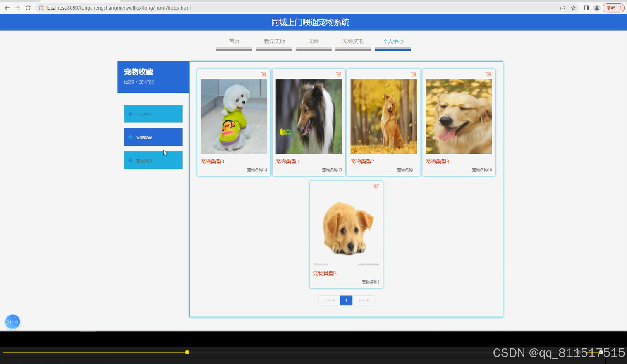
Task: Click the 更新 browser update button
Action: pos(613,8)
